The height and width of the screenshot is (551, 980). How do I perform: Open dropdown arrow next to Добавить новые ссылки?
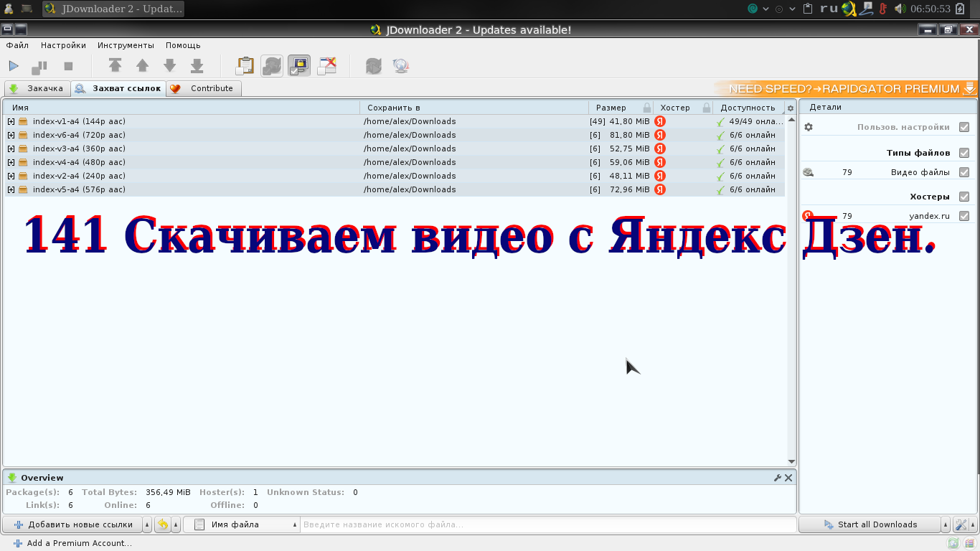tap(148, 524)
